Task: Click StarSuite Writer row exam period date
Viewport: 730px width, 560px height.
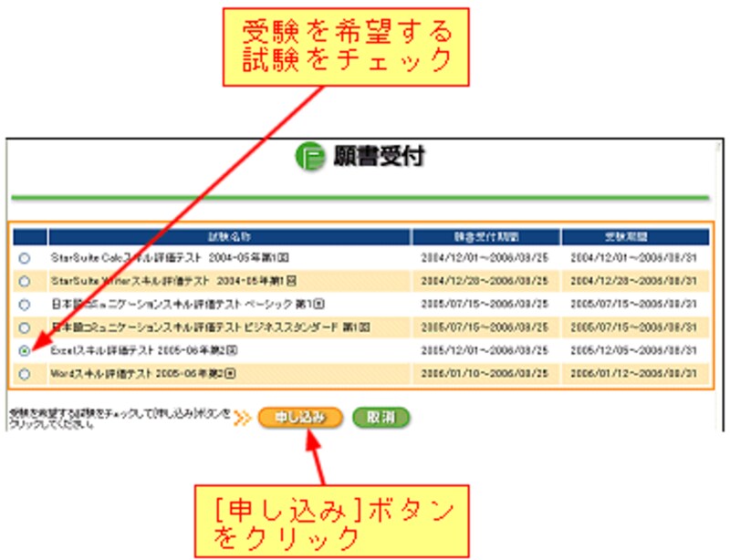Action: (x=633, y=281)
